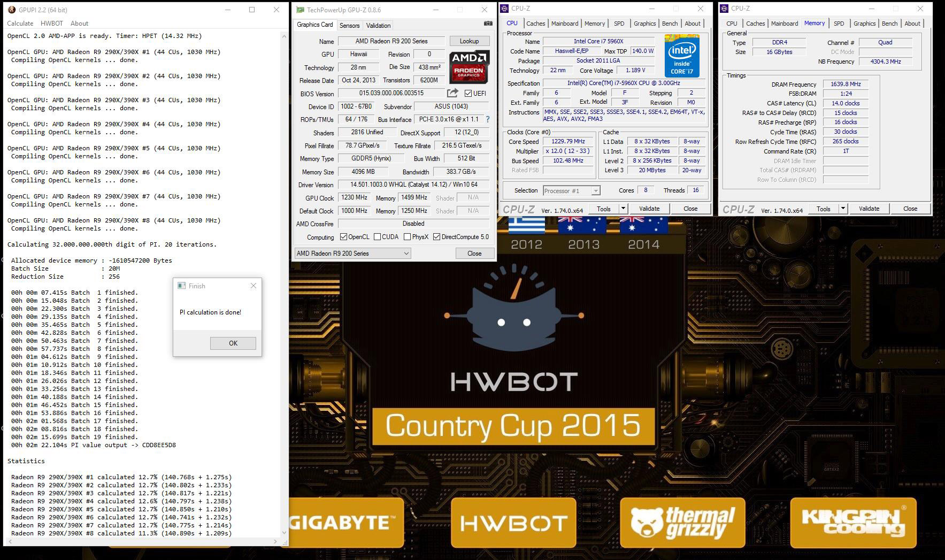
Task: Open SPD tab in left CPU-Z window
Action: tap(619, 24)
